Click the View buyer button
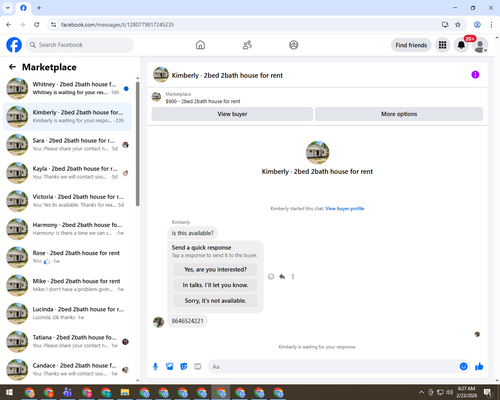This screenshot has height=400, width=500. click(232, 114)
